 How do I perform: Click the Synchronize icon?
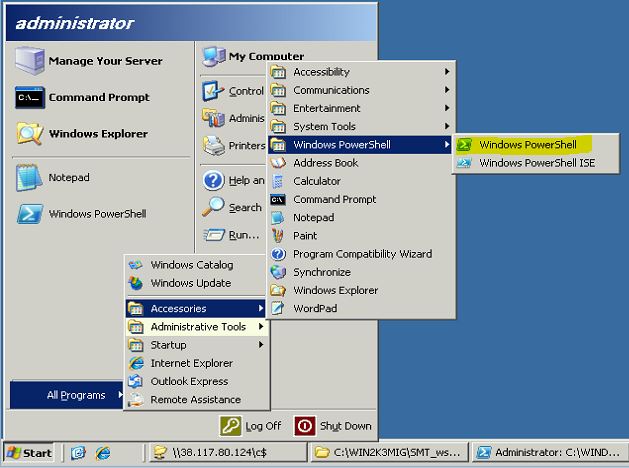278,272
